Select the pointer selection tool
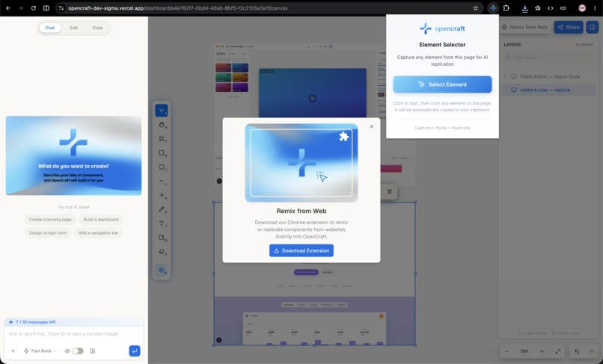This screenshot has height=364, width=603. (x=162, y=111)
